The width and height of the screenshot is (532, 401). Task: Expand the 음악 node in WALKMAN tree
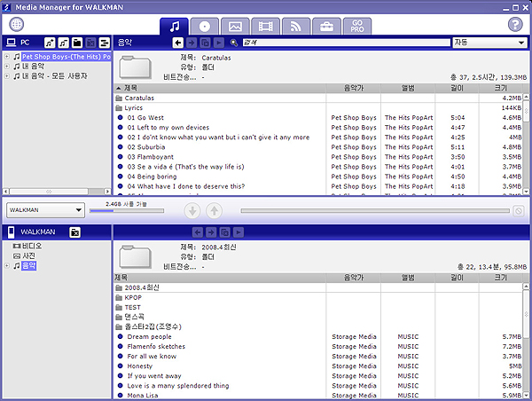[7, 265]
